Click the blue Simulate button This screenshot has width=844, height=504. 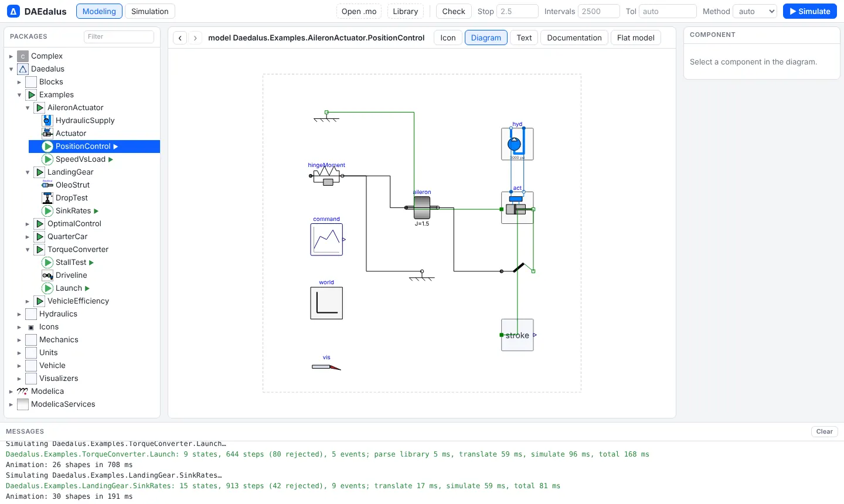[810, 11]
